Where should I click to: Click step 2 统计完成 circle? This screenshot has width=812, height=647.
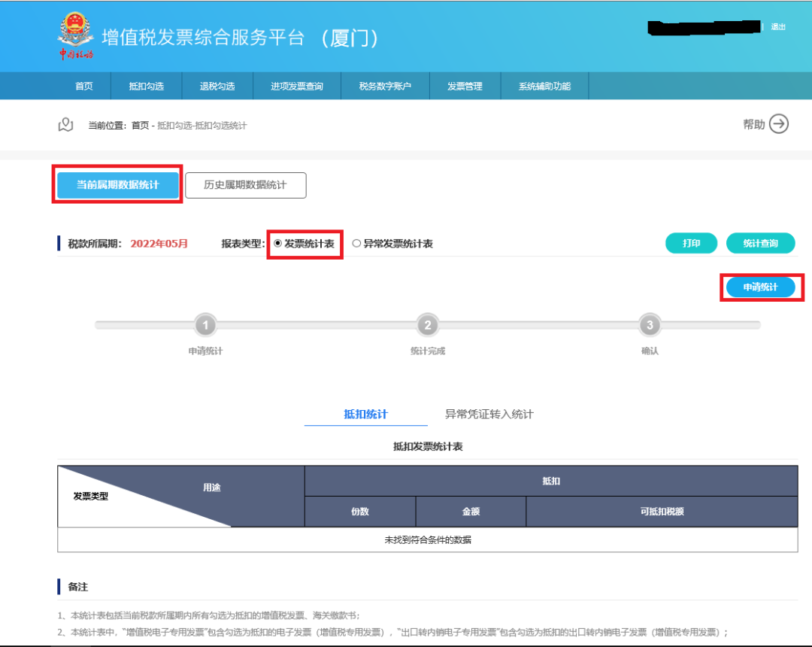[x=428, y=326]
